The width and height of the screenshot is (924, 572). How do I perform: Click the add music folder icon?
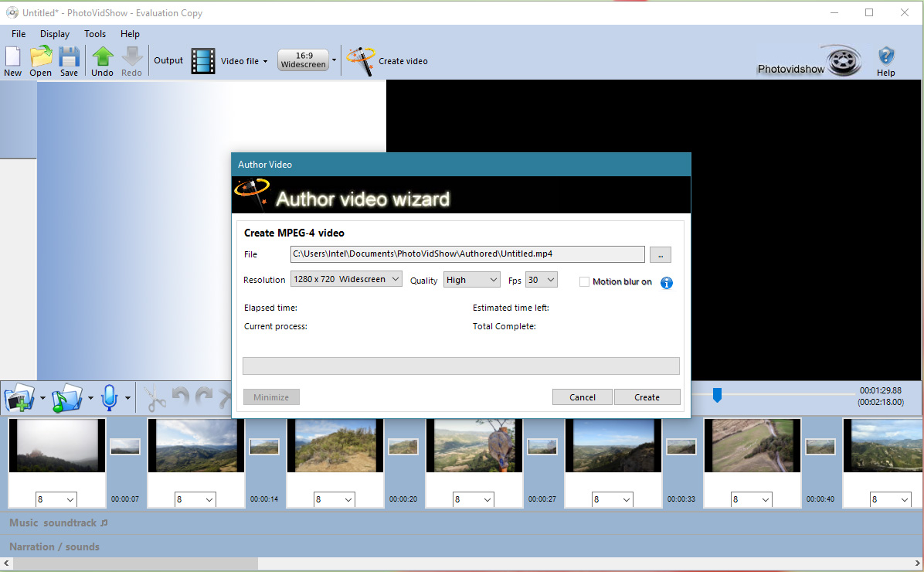pyautogui.click(x=66, y=399)
